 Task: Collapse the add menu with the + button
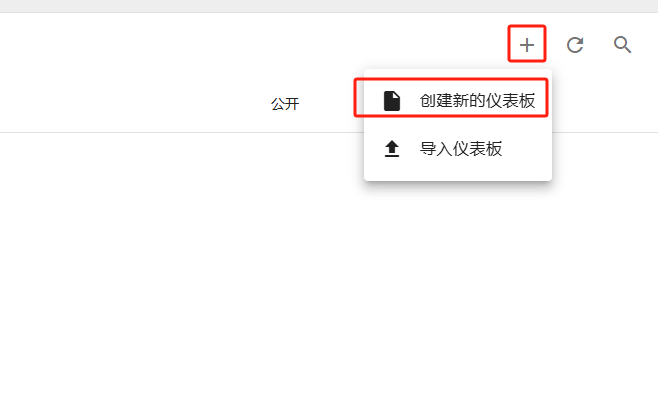pyautogui.click(x=527, y=45)
